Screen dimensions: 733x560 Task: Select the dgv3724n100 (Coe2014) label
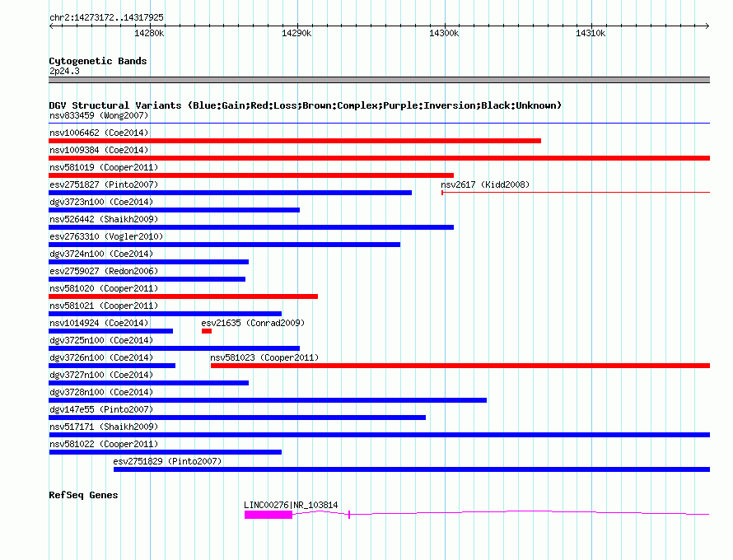(101, 254)
